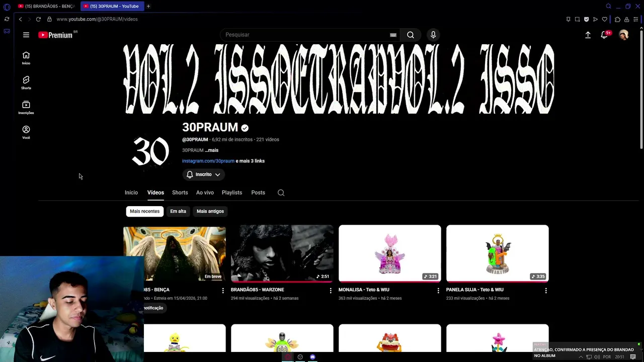Go back with the browser back arrow
Screen dimensions: 644x362
point(20,19)
